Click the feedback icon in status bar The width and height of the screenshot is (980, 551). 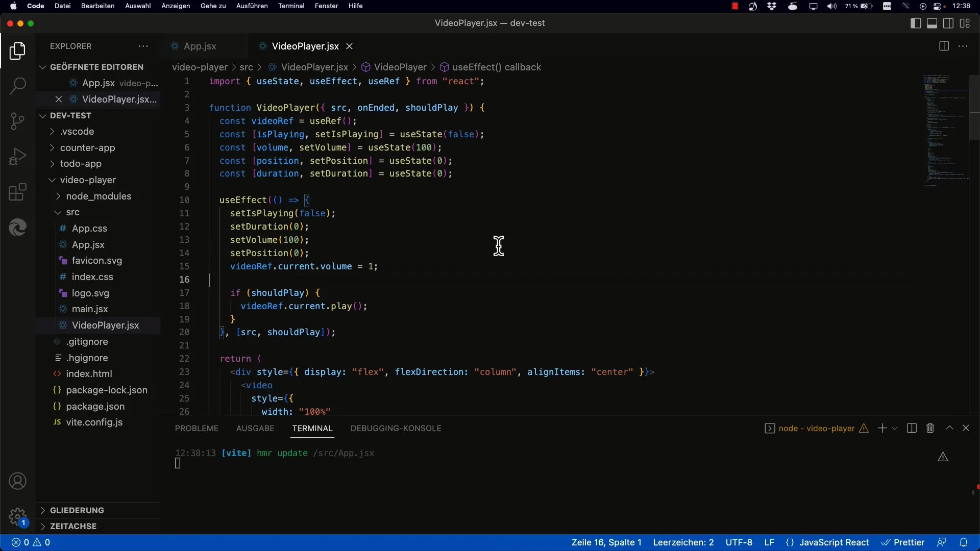[942, 542]
